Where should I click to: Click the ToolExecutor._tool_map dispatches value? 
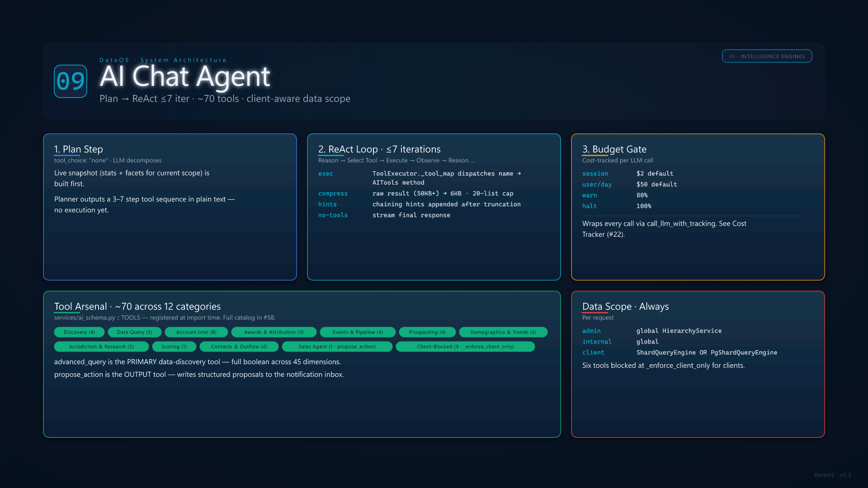click(x=447, y=178)
